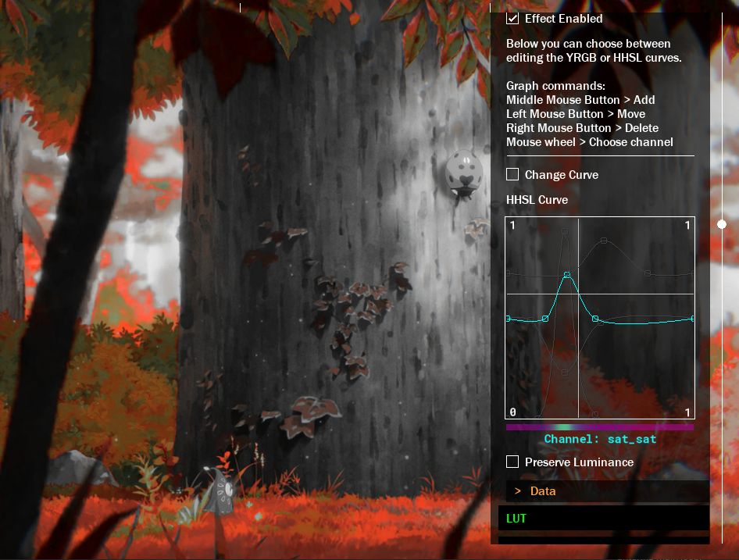Disable the Effect Enabled checkbox
Image resolution: width=739 pixels, height=560 pixels.
512,19
